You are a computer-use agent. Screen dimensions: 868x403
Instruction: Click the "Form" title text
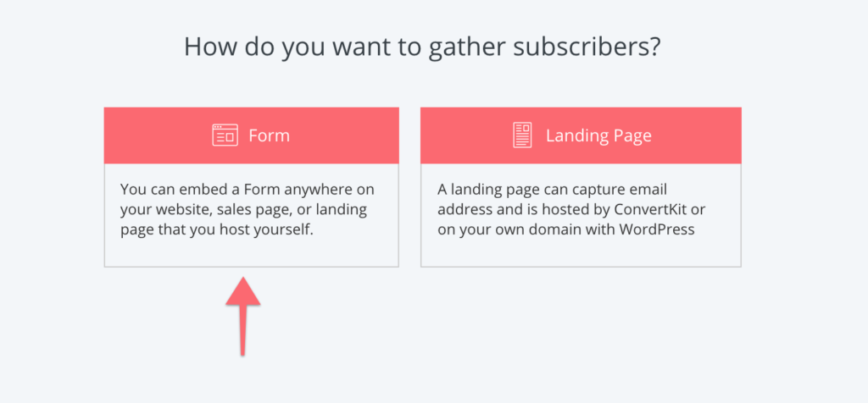click(x=269, y=135)
